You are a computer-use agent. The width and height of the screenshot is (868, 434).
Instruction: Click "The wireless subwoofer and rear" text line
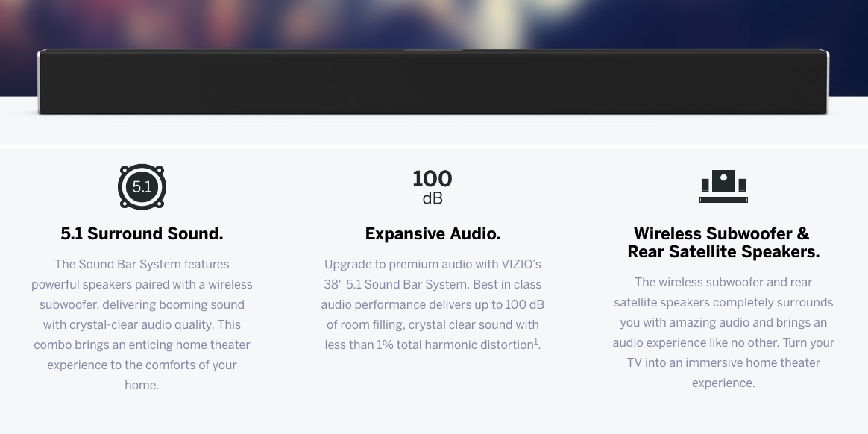click(723, 282)
